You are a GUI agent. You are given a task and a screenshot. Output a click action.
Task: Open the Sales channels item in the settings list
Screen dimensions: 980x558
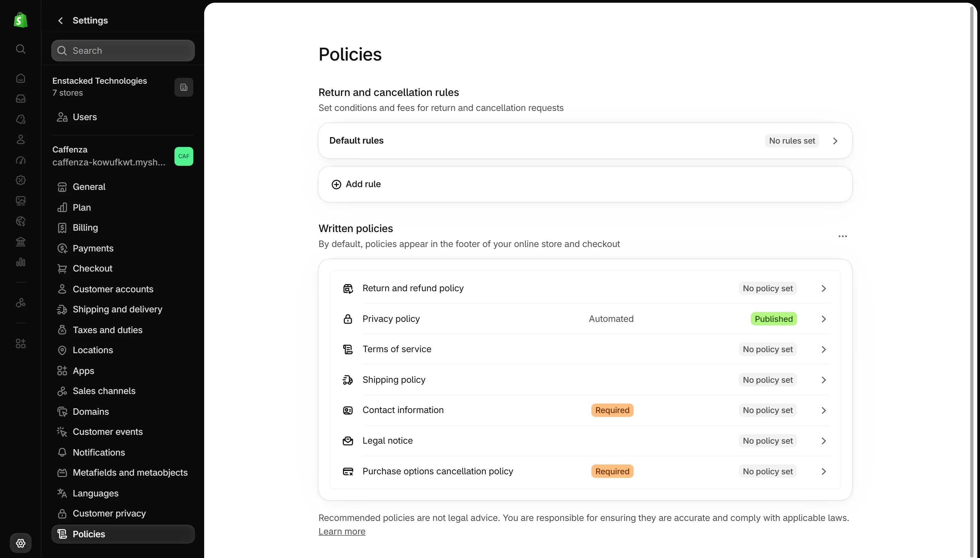coord(122,391)
